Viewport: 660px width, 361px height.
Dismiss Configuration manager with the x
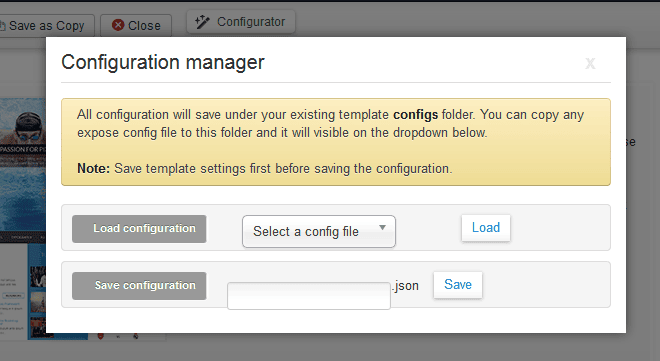590,63
